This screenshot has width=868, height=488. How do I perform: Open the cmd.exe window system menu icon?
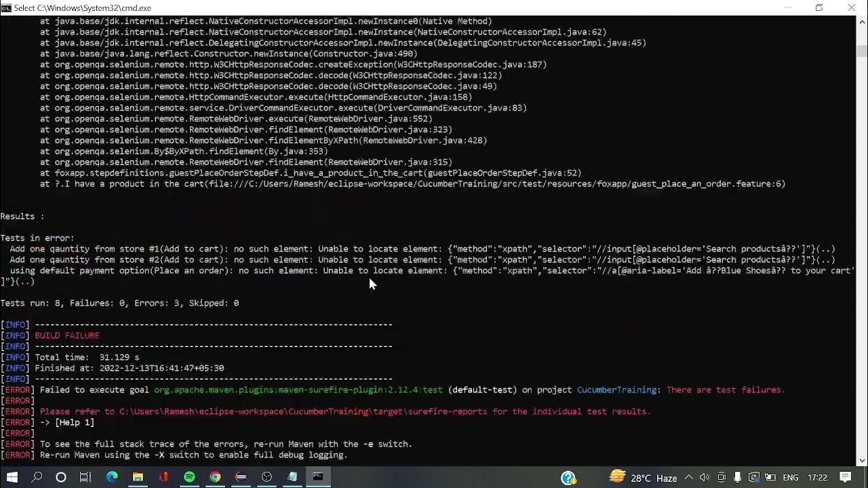coord(6,7)
